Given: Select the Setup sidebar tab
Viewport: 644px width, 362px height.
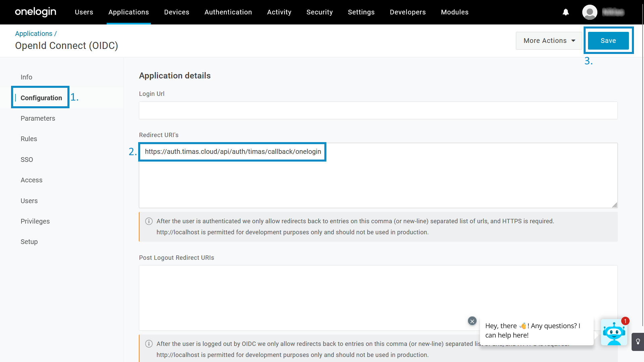Looking at the screenshot, I should click(29, 242).
